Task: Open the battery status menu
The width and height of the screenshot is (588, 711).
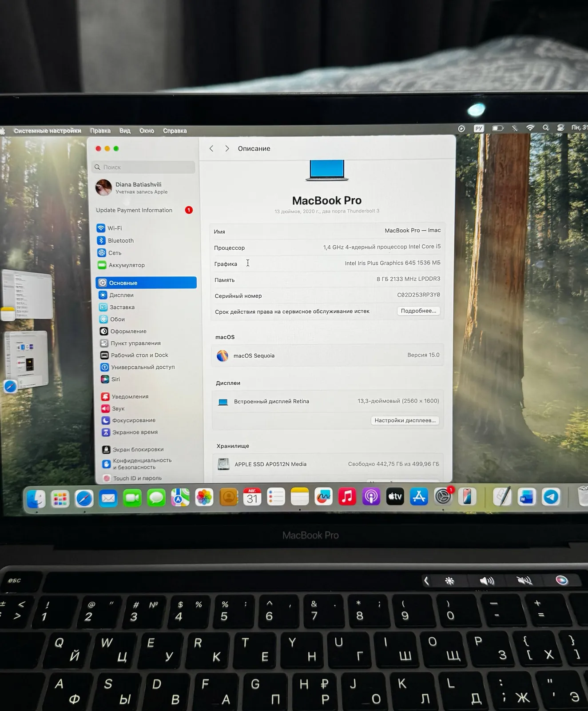Action: pos(498,128)
